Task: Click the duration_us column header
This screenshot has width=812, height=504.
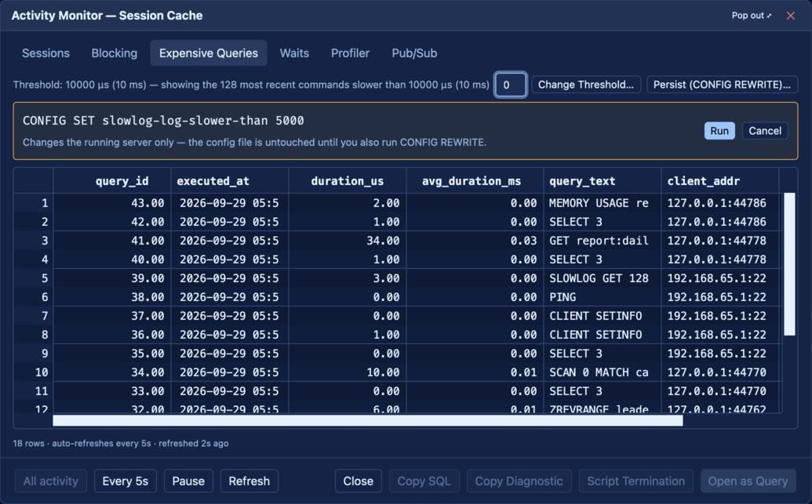Action: coord(347,181)
